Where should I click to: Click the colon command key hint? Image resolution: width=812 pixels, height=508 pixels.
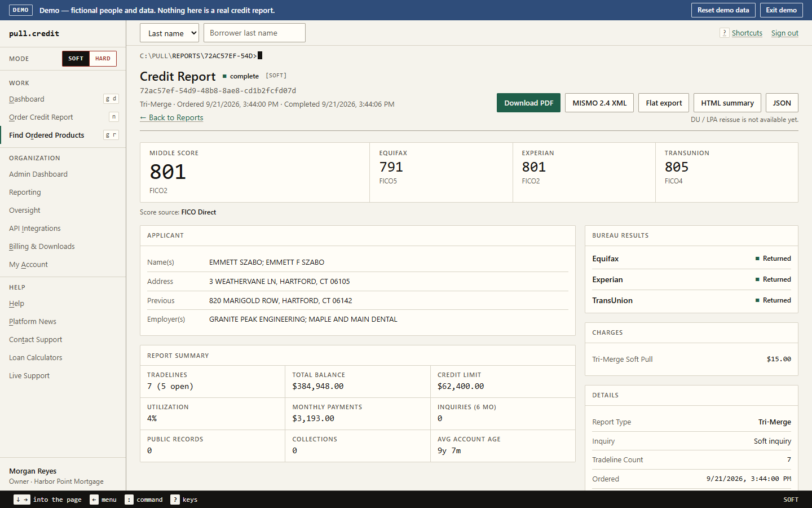coord(129,500)
